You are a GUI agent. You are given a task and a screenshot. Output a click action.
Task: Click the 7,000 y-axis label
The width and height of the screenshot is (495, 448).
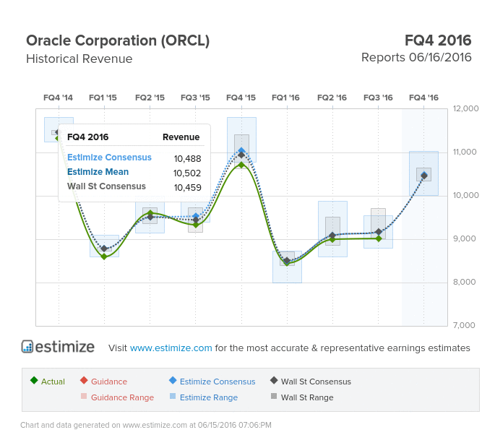pyautogui.click(x=464, y=325)
